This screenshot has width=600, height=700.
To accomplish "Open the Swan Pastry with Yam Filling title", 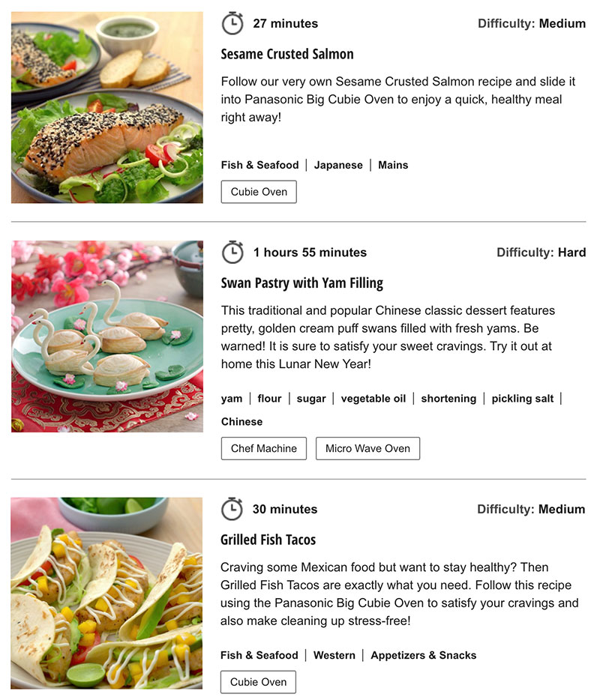I will (x=302, y=283).
